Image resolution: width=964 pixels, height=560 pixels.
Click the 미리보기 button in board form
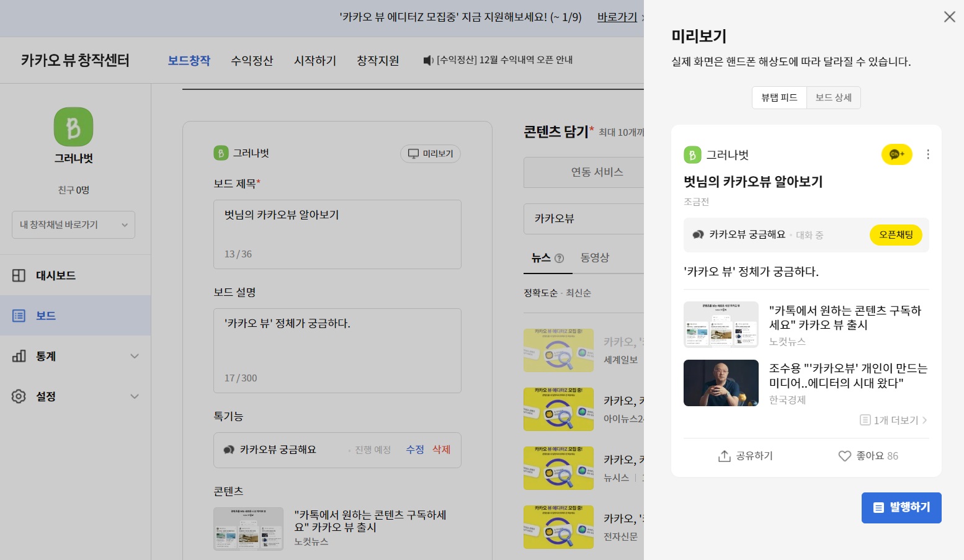coord(431,153)
